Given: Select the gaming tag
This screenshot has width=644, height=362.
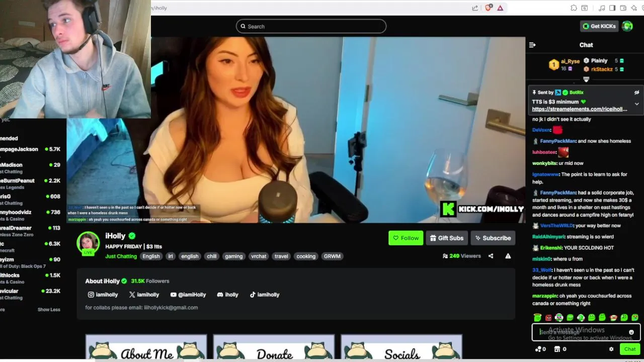Looking at the screenshot, I should (x=233, y=256).
